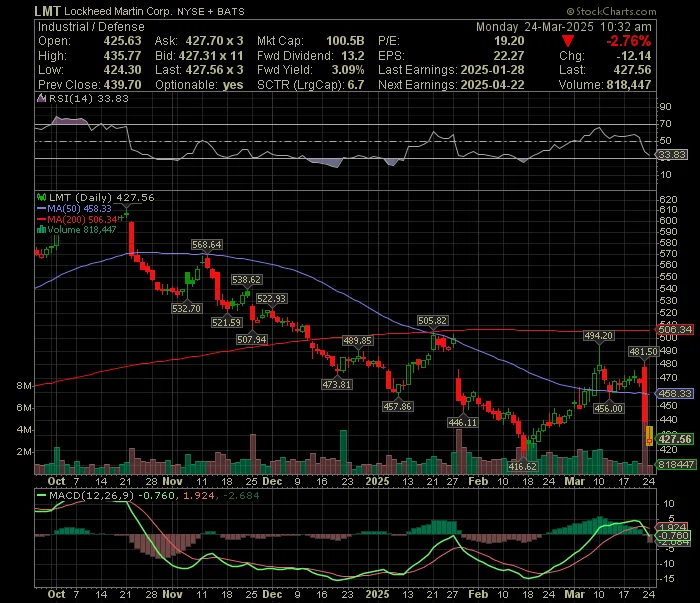Click the 568.64 price peak label
Screen dimensions: 700x603
click(x=206, y=245)
